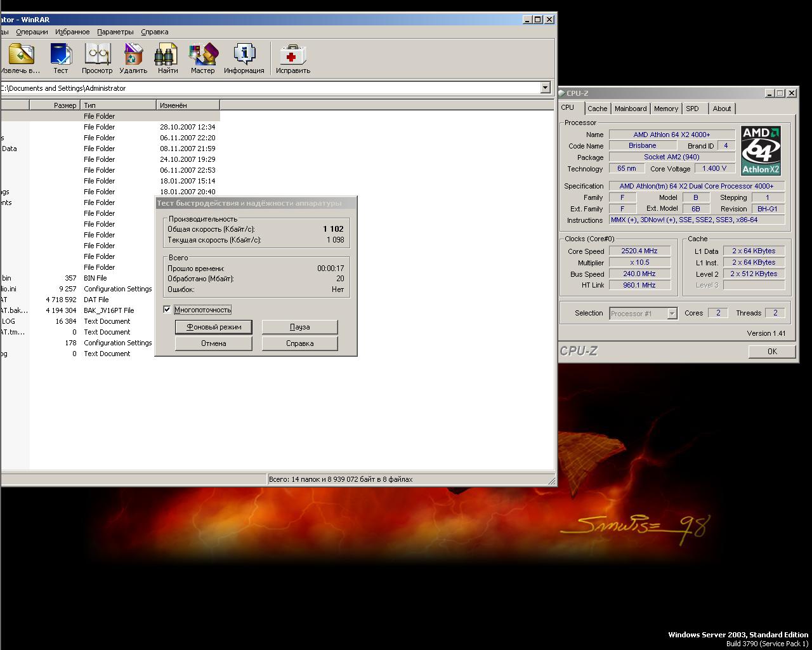Select the folder dated 24.10.2007 19:29
The height and width of the screenshot is (650, 812).
[x=110, y=159]
